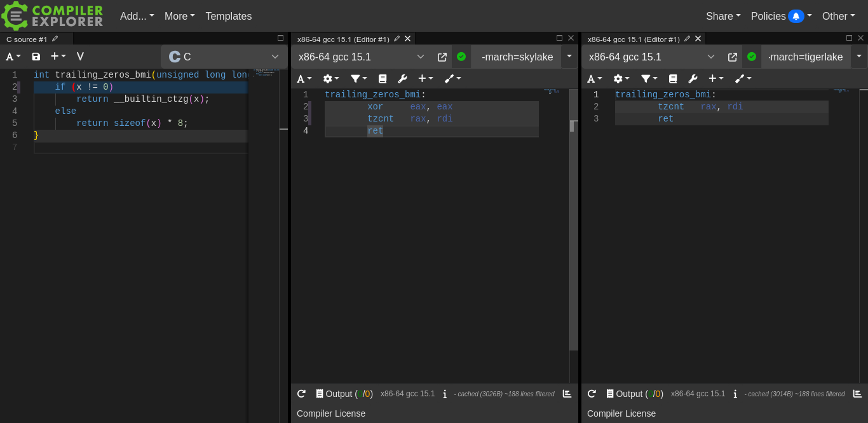Close the right compiler tab

click(698, 39)
